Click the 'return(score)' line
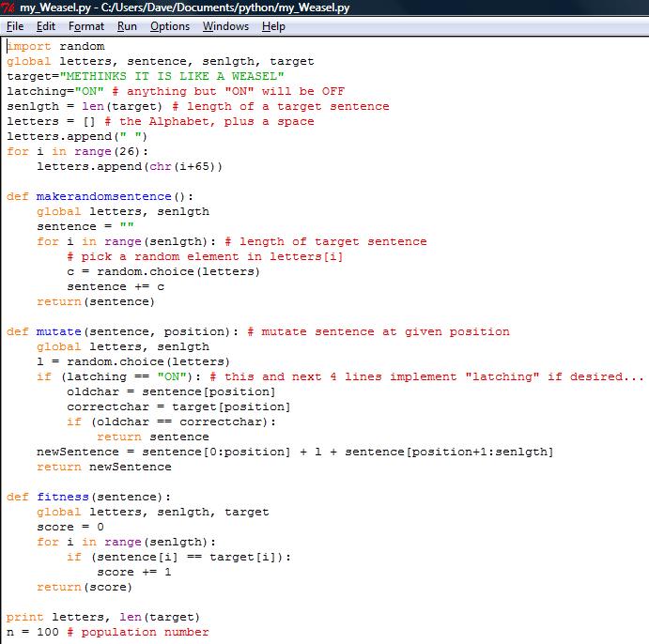Screen dimensions: 649x644 tap(85, 588)
